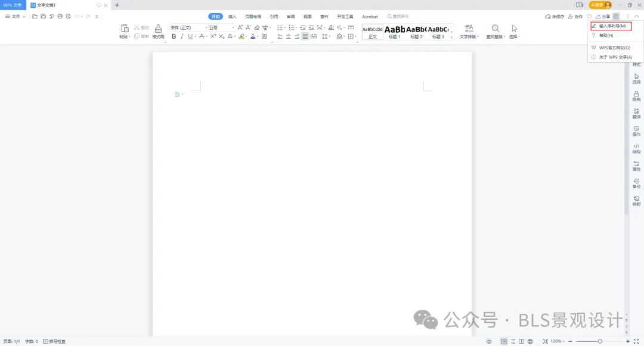Toggle Underline formatting
The image size is (644, 346).
point(190,36)
